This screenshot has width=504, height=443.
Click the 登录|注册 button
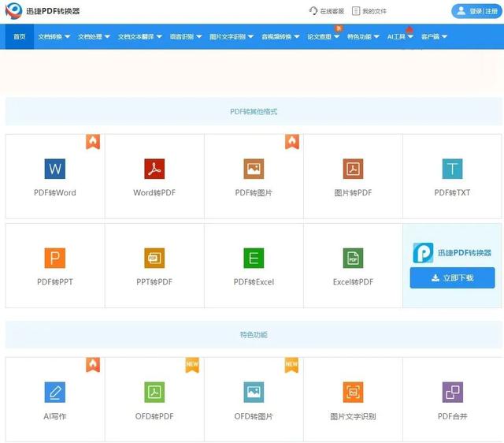click(x=476, y=11)
